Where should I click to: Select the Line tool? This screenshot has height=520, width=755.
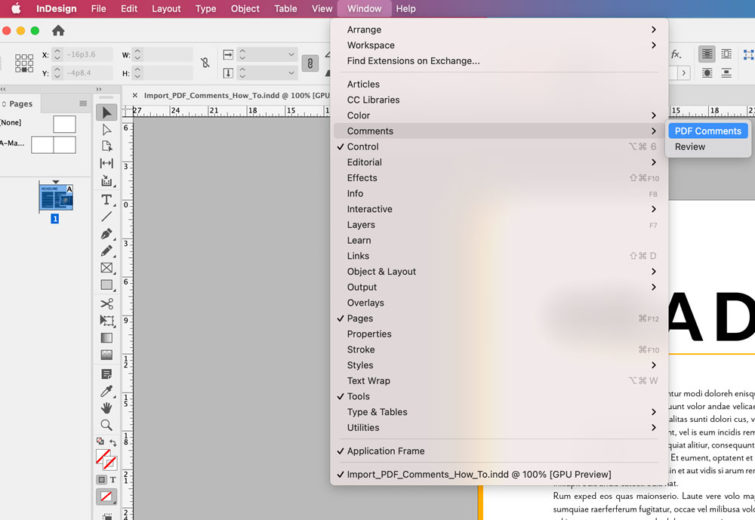tap(106, 217)
